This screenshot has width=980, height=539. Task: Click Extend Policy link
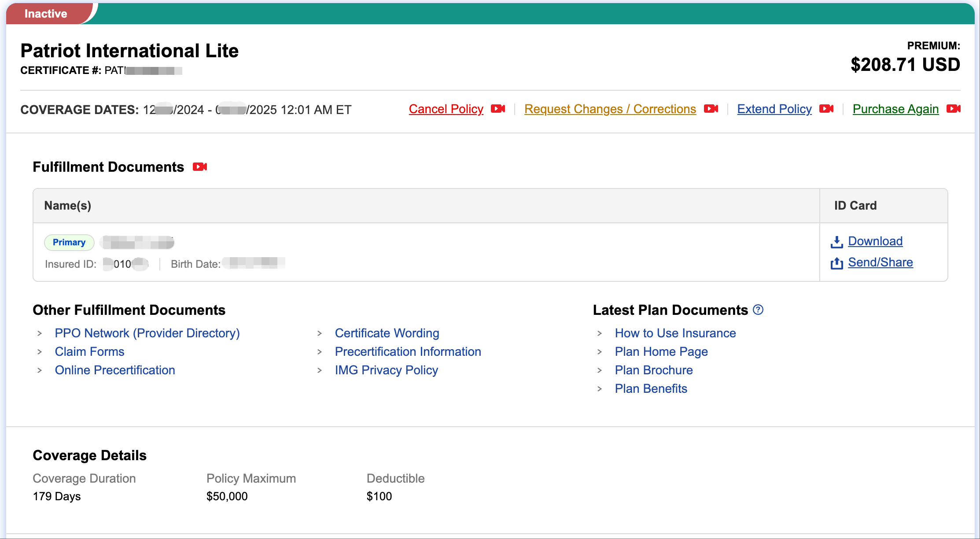pos(774,109)
